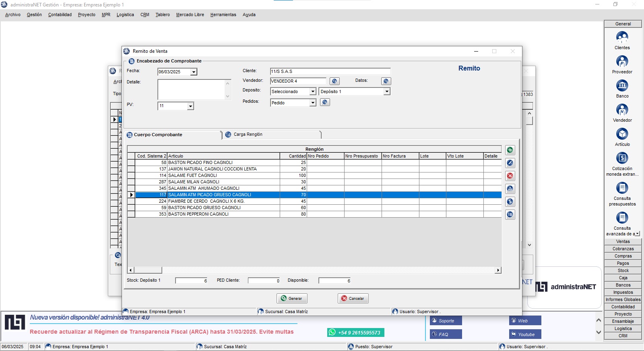Expand the sidebar icon list arrow
Image resolution: width=644 pixels, height=351 pixels.
638,234
